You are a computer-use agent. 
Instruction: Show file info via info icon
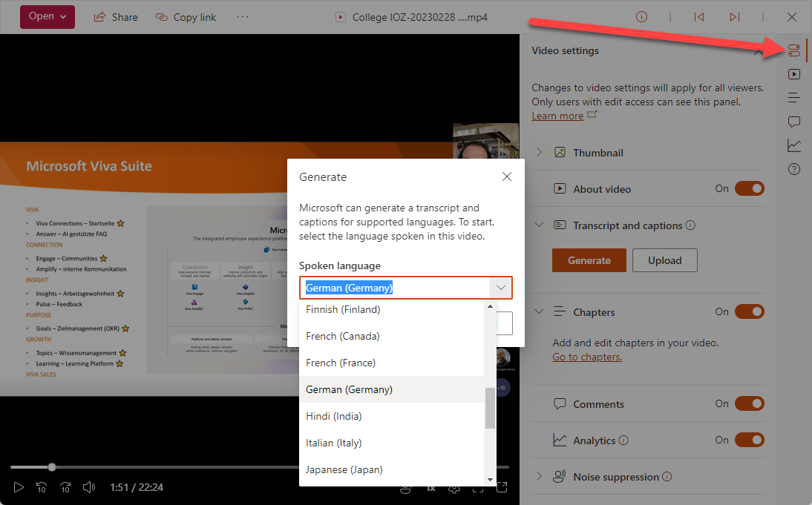pyautogui.click(x=641, y=17)
